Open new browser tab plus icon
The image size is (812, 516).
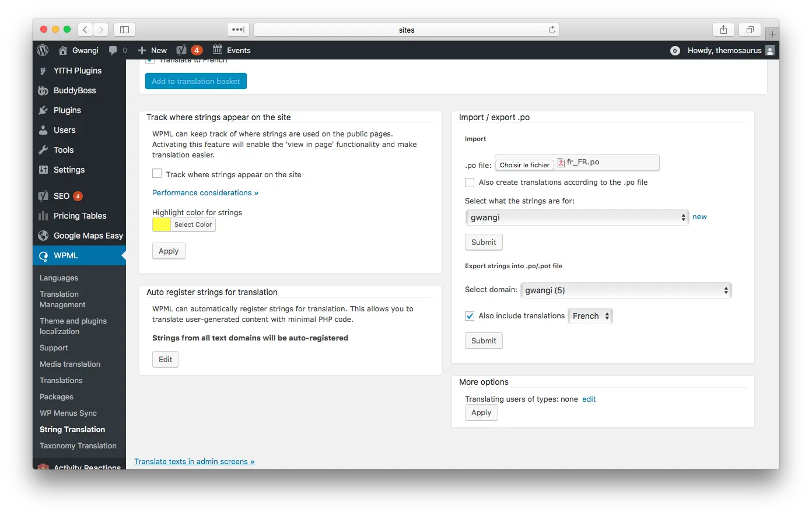point(772,34)
